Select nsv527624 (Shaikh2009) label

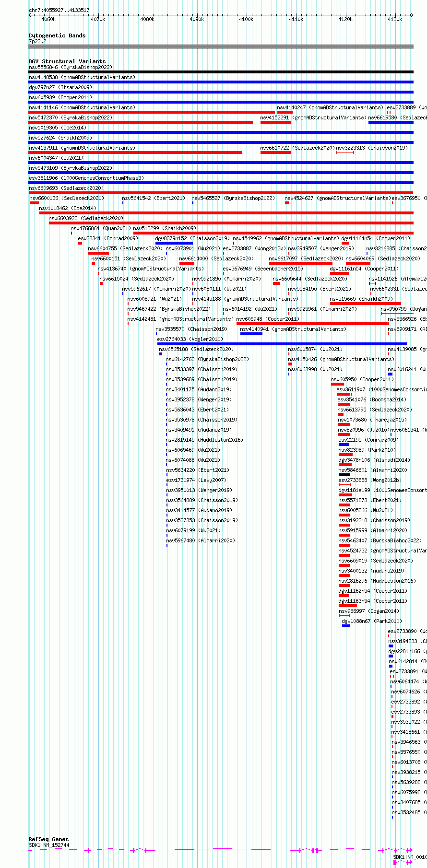tap(60, 138)
